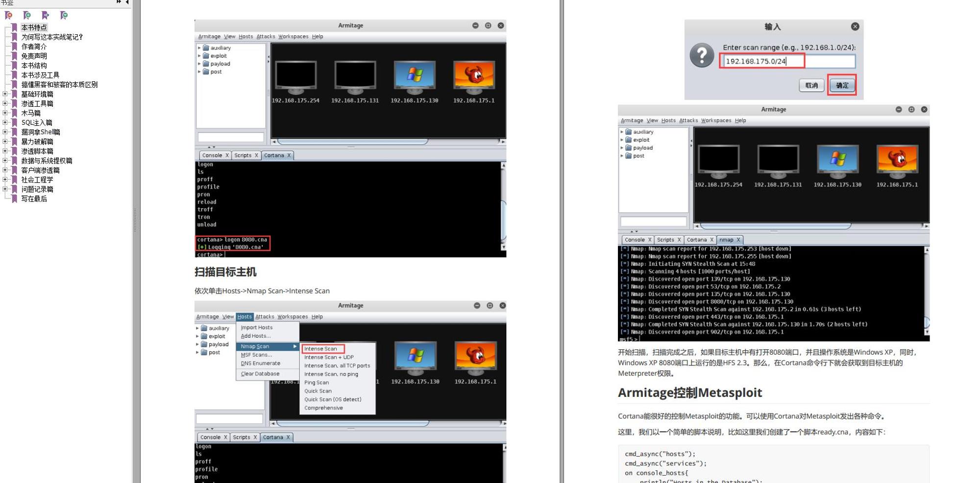This screenshot has width=980, height=483.
Task: Expand auxiliary tree arrow in top-left Armitage
Action: pyautogui.click(x=199, y=48)
